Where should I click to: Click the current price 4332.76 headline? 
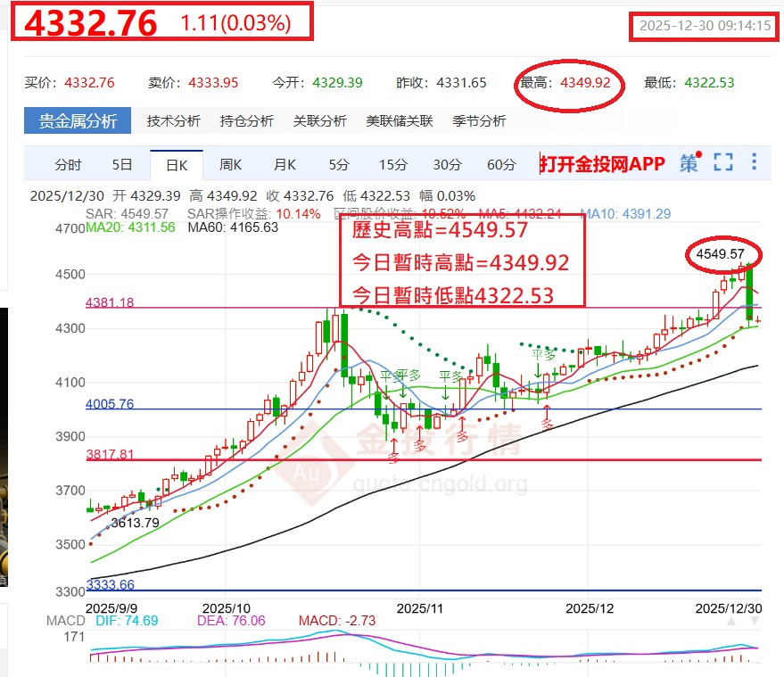[90, 23]
